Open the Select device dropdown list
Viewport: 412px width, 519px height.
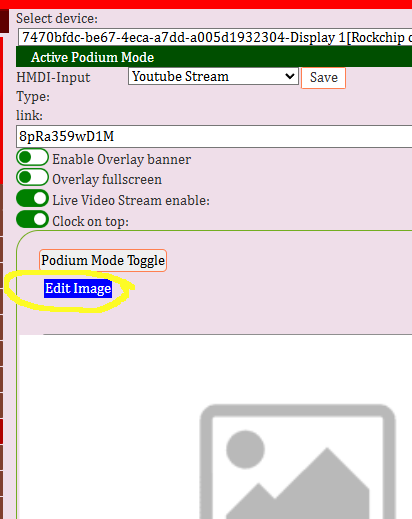tap(215, 37)
